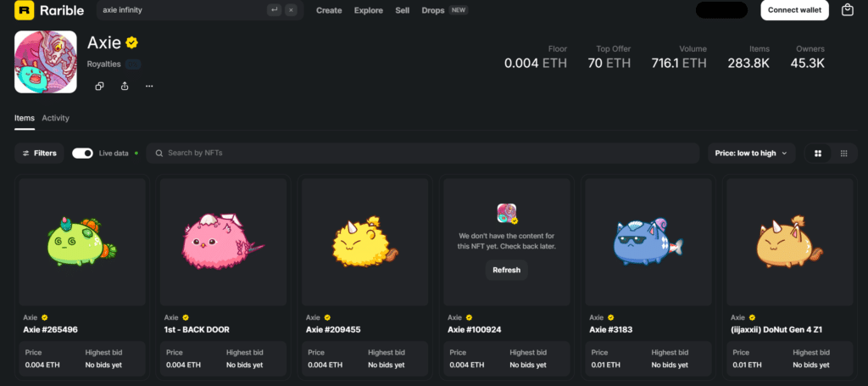The width and height of the screenshot is (868, 386).
Task: Share the Axie collection icon
Action: (x=125, y=86)
